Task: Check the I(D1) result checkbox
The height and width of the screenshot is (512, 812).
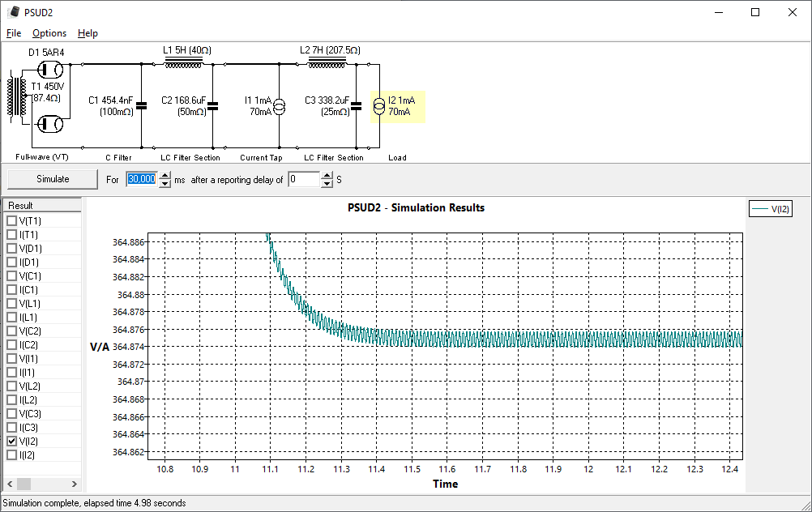Action: pyautogui.click(x=12, y=262)
